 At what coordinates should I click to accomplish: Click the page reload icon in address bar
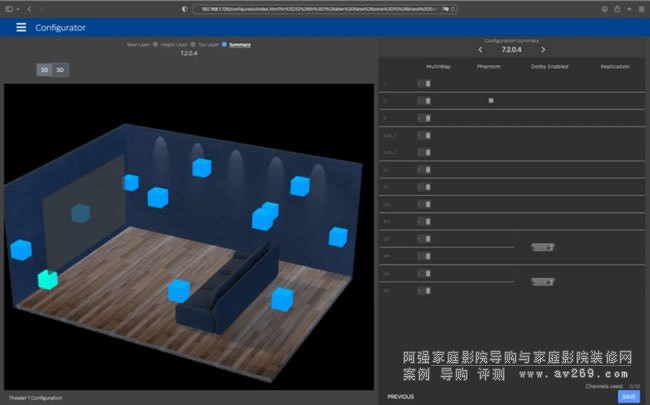click(452, 8)
